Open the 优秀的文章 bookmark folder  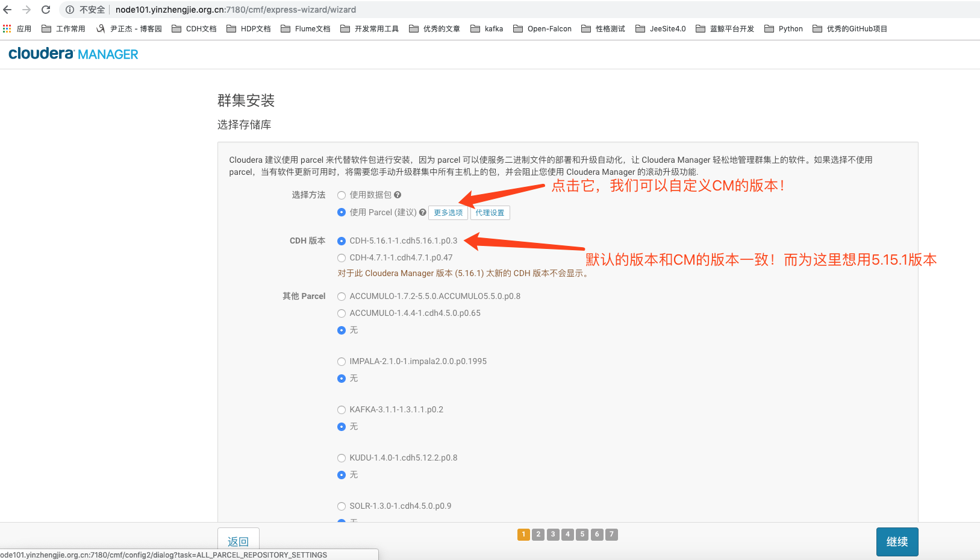click(434, 28)
